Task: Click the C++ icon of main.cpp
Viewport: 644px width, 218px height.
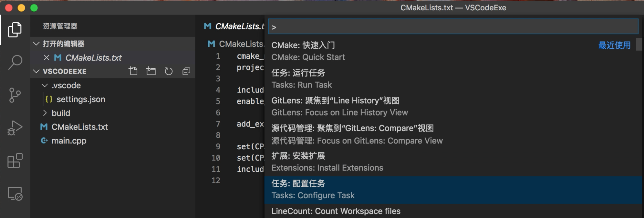Action: click(x=44, y=141)
